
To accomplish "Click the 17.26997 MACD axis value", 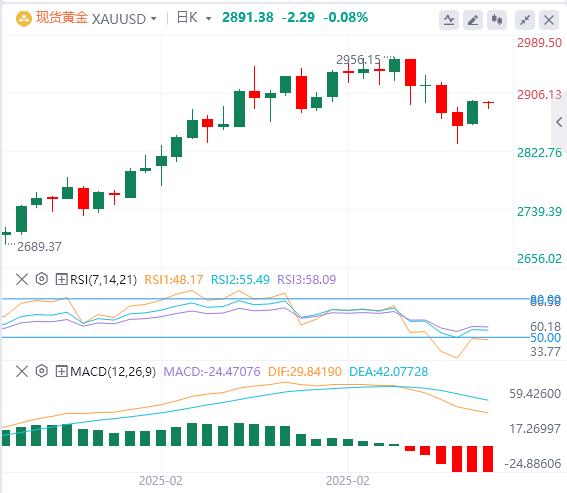I will [535, 429].
